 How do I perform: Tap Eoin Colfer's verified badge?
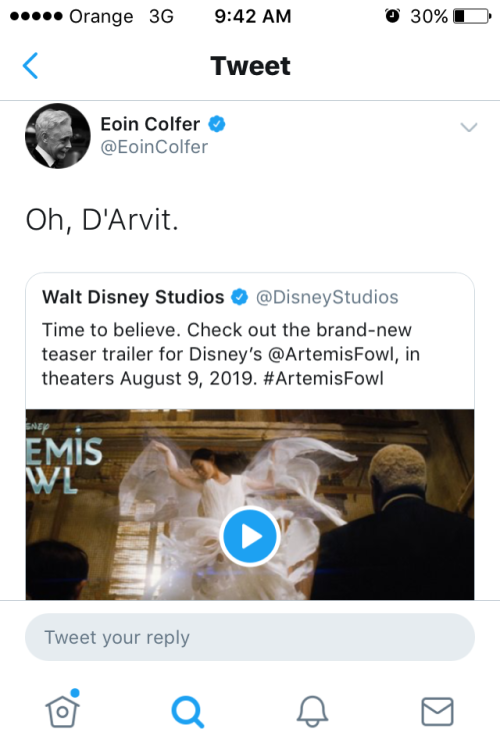pos(217,124)
